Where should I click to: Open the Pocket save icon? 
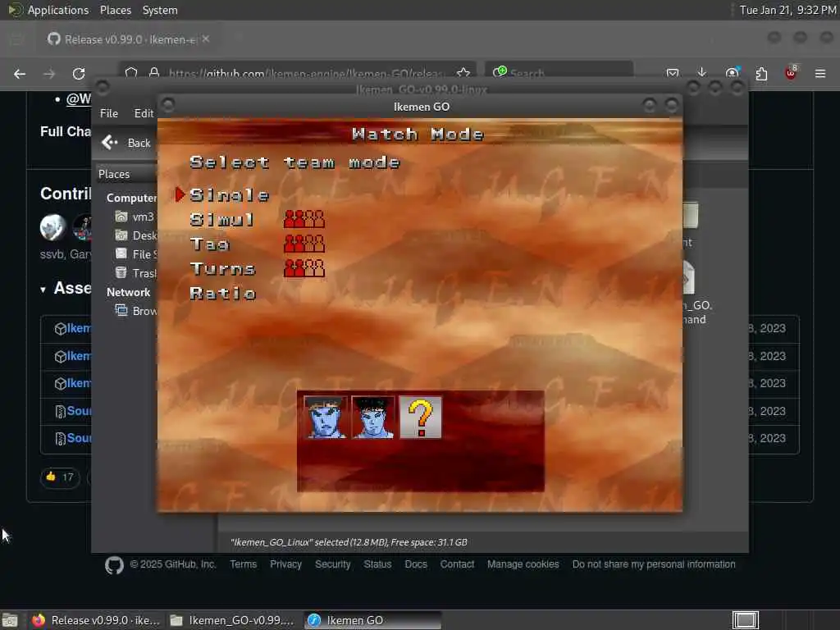click(673, 73)
